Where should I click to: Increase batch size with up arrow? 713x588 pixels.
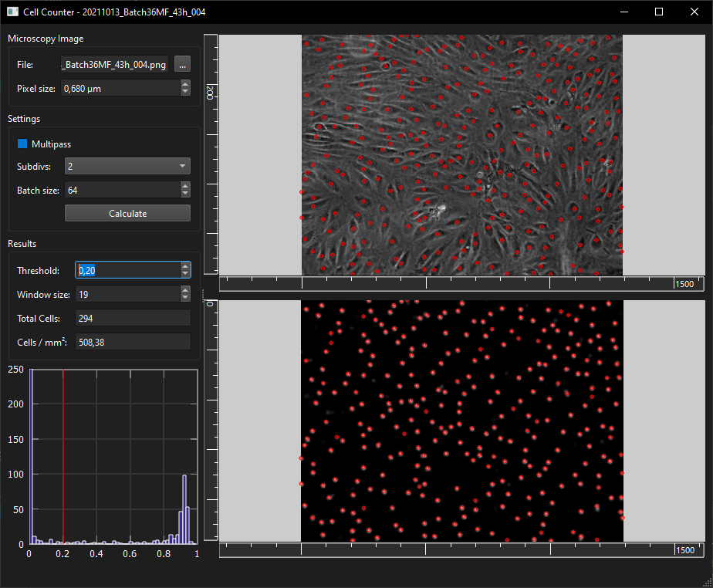tap(185, 186)
